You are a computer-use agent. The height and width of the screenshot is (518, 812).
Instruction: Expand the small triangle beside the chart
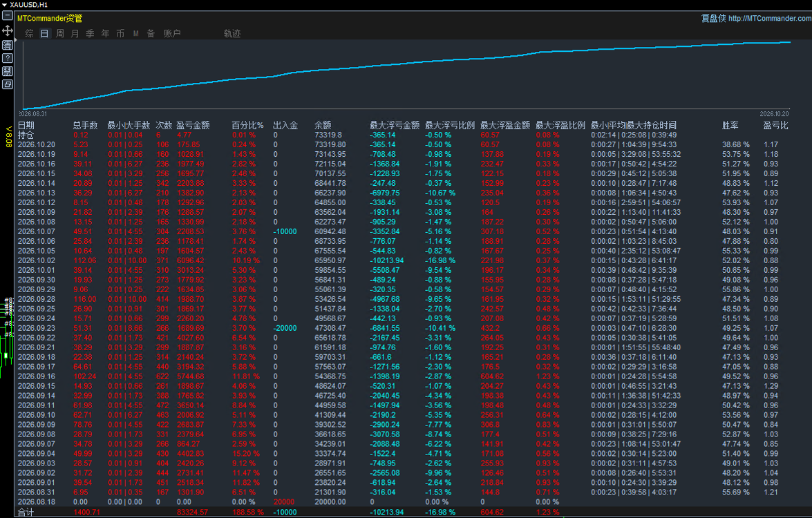point(15,40)
